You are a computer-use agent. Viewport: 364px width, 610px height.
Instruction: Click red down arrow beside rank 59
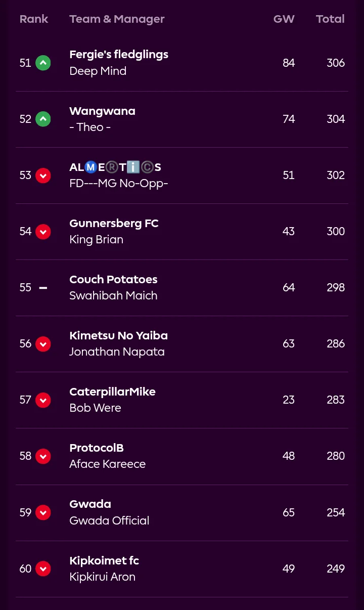pos(43,512)
